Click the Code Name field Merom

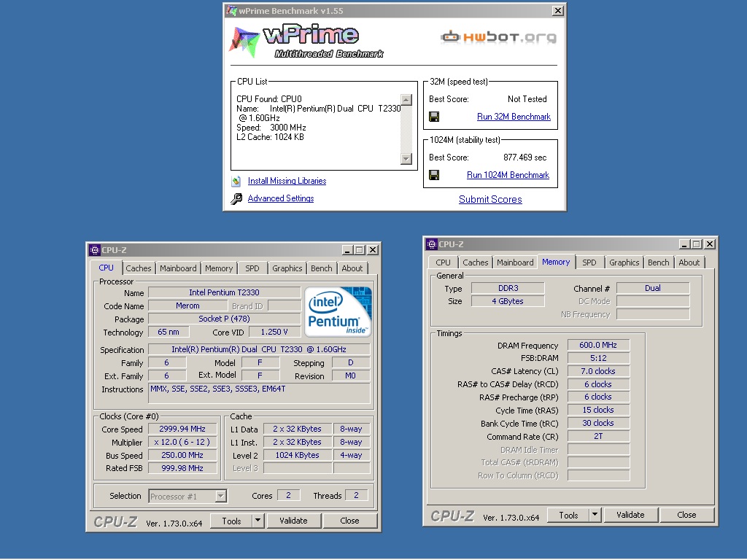[187, 306]
